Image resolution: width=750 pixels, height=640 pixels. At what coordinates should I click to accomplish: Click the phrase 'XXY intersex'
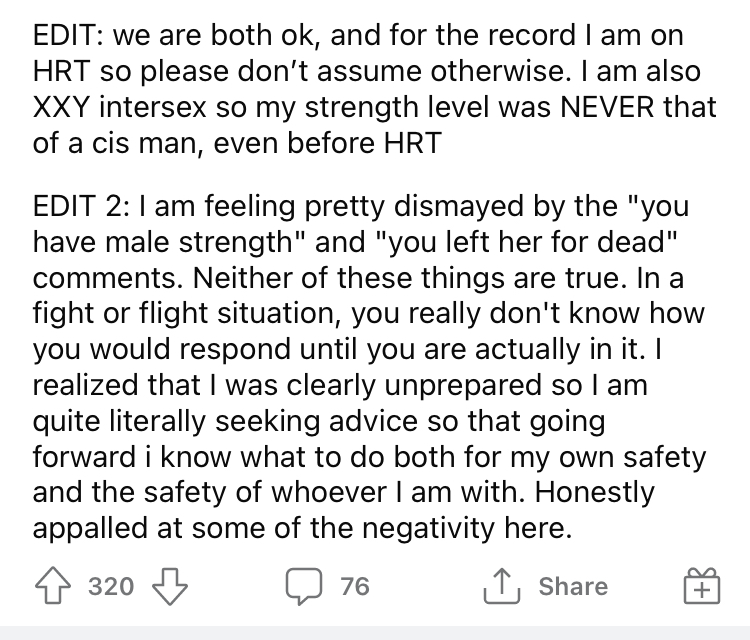120,107
